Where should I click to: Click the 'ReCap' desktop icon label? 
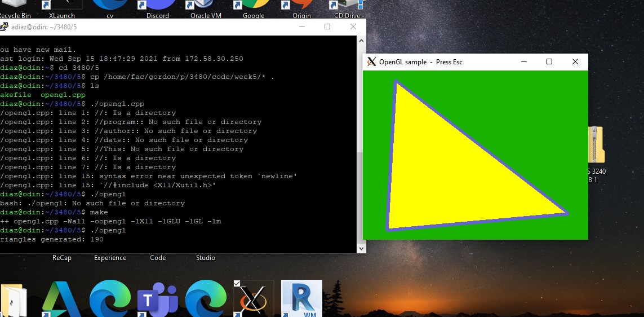(x=61, y=258)
